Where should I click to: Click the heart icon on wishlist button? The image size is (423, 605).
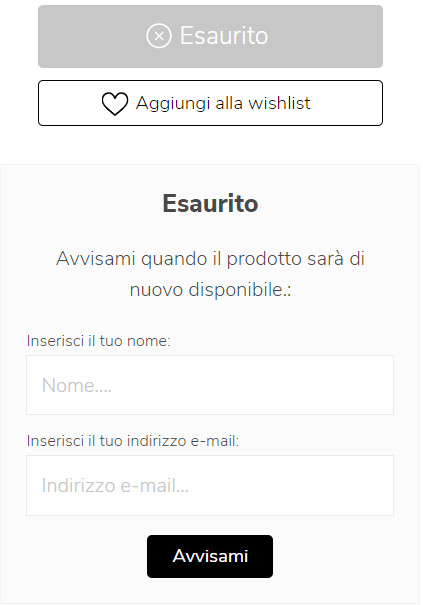[115, 103]
